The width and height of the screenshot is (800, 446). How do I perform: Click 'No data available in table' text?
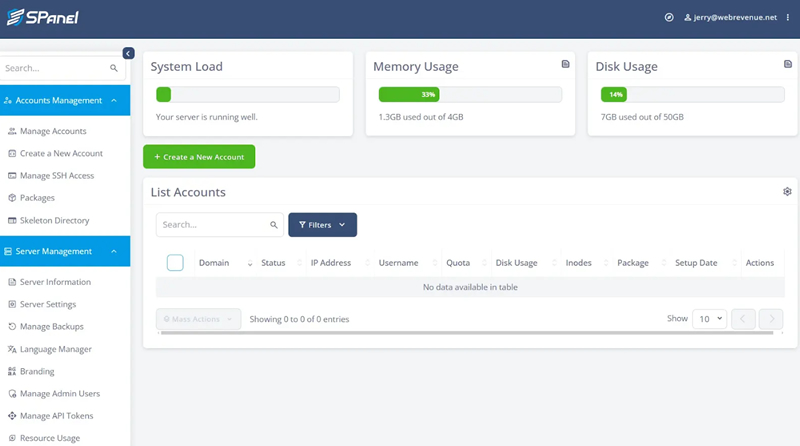(470, 287)
